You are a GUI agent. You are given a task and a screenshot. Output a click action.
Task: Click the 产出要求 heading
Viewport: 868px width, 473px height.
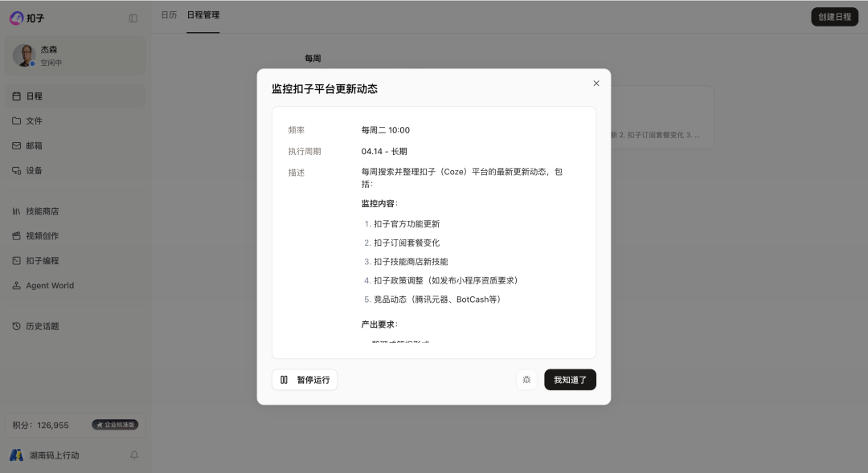(x=379, y=324)
